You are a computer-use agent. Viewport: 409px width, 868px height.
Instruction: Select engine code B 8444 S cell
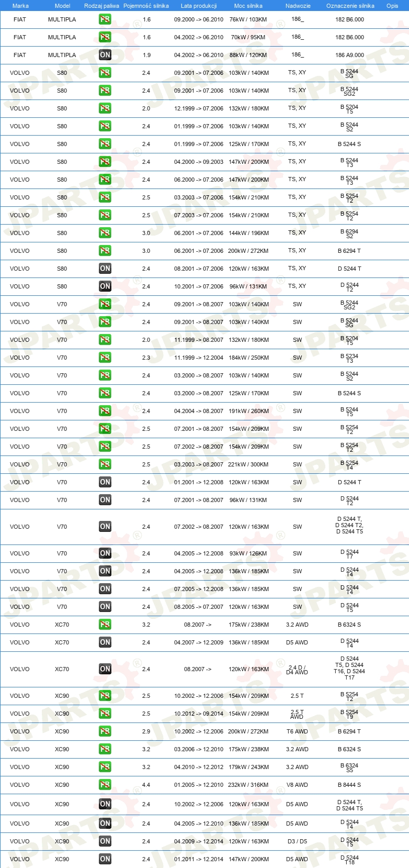pyautogui.click(x=349, y=785)
